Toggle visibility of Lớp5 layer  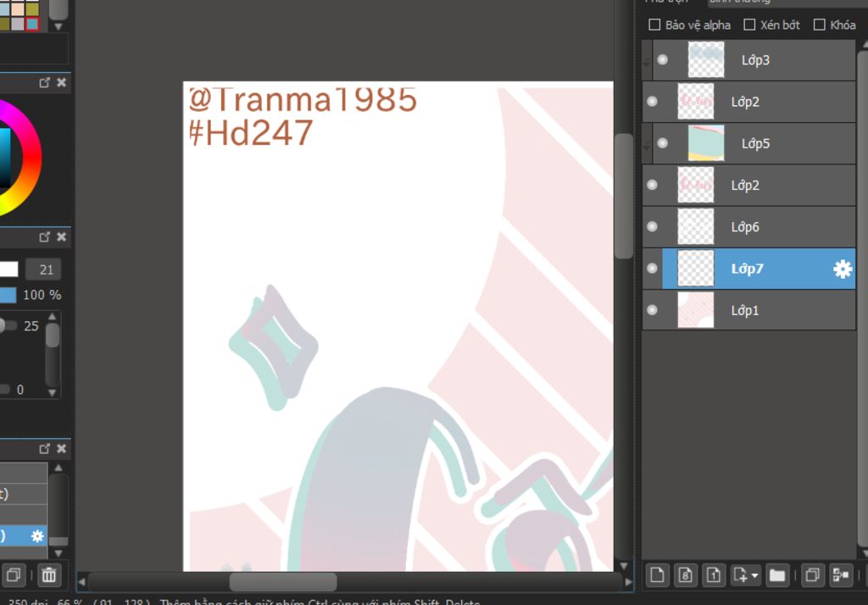tap(663, 143)
